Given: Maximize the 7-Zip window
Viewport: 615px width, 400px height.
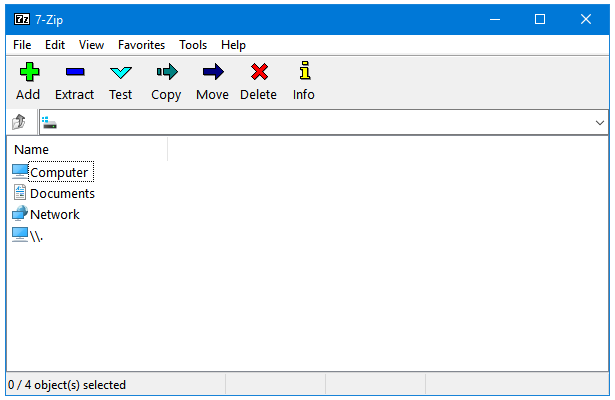Looking at the screenshot, I should coord(540,19).
